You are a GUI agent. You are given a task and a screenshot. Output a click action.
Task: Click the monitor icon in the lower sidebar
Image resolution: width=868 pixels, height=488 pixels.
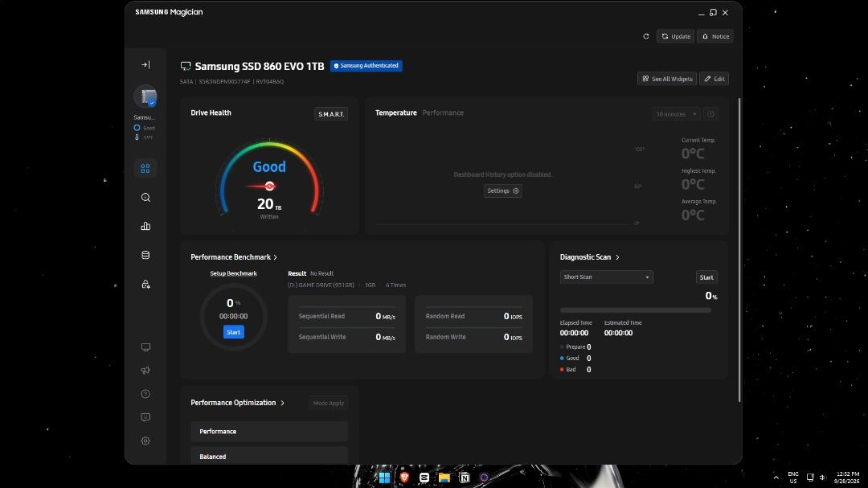[145, 347]
